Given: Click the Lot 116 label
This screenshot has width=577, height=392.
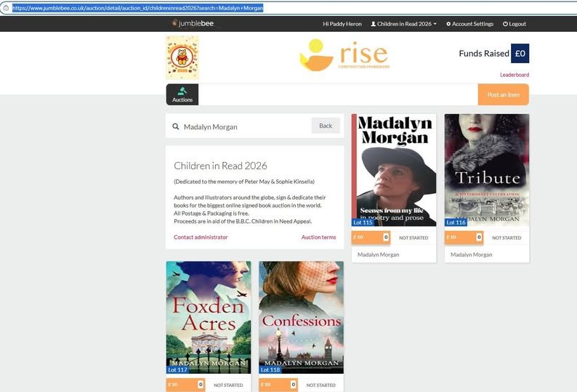Looking at the screenshot, I should click(x=456, y=222).
